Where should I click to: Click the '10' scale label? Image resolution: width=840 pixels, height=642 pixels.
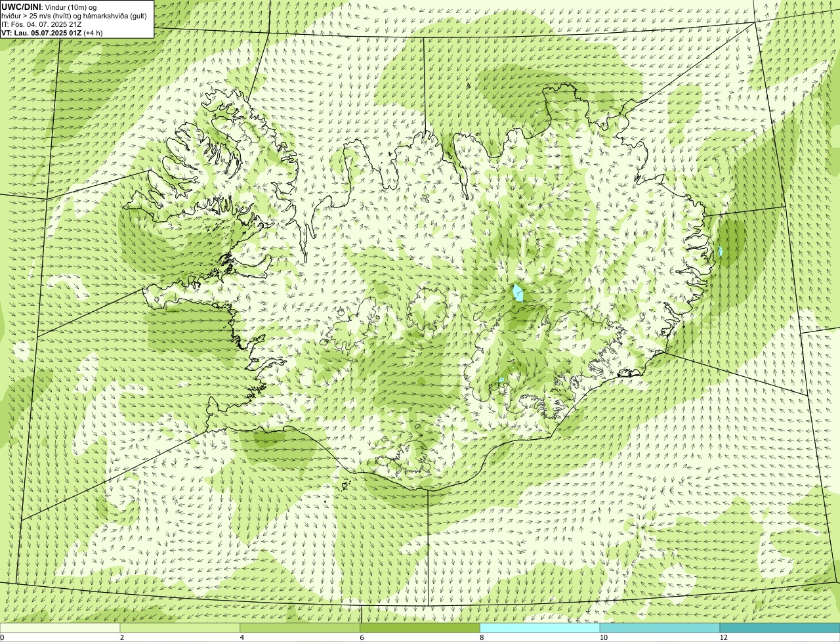point(602,637)
